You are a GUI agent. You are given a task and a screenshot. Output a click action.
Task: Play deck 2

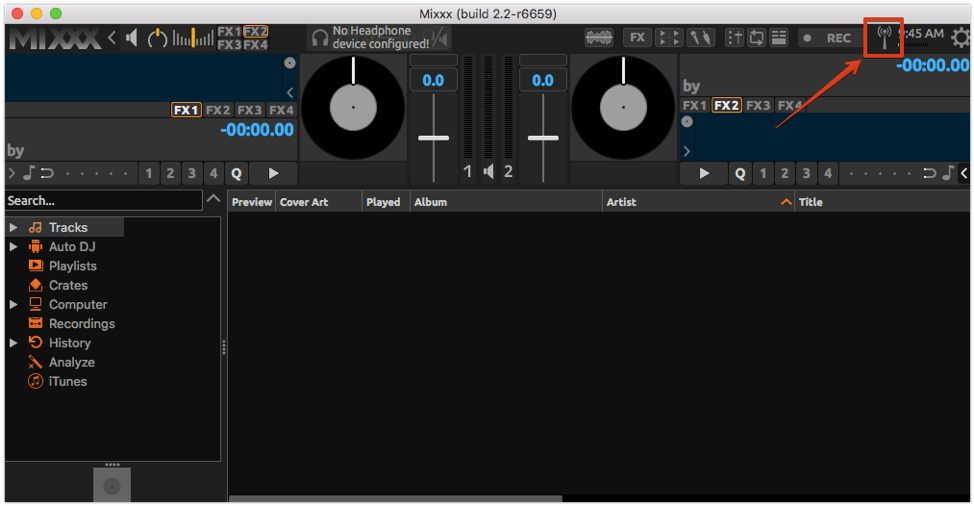tap(704, 173)
